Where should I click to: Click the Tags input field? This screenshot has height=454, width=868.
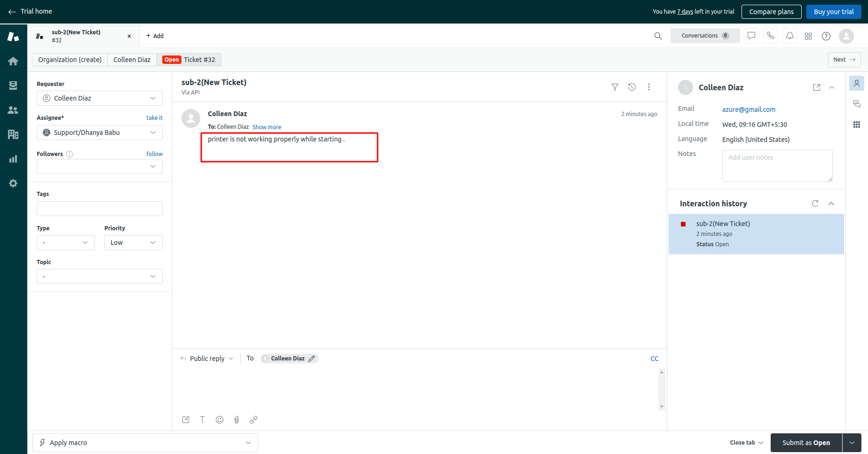[100, 209]
